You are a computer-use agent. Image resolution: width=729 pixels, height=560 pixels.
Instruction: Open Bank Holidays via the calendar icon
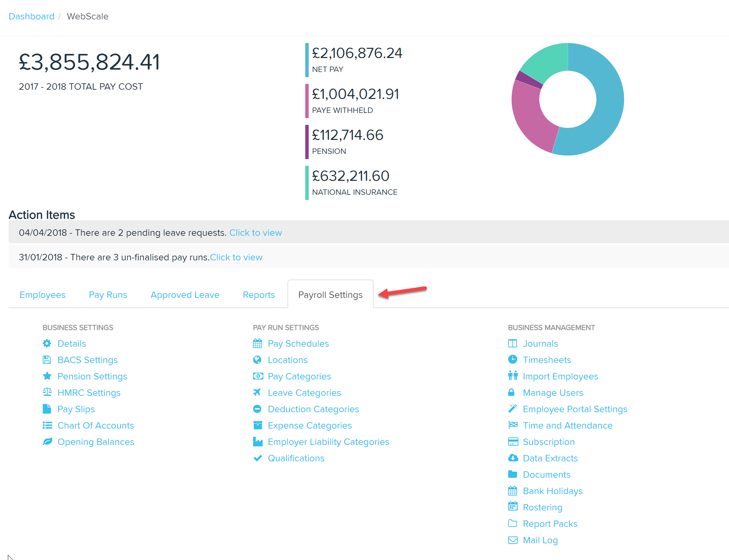click(513, 490)
